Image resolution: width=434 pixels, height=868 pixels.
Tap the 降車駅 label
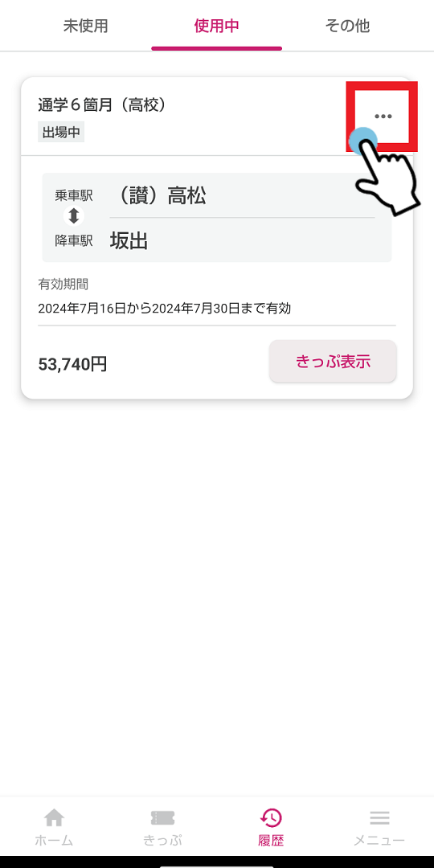tap(74, 241)
